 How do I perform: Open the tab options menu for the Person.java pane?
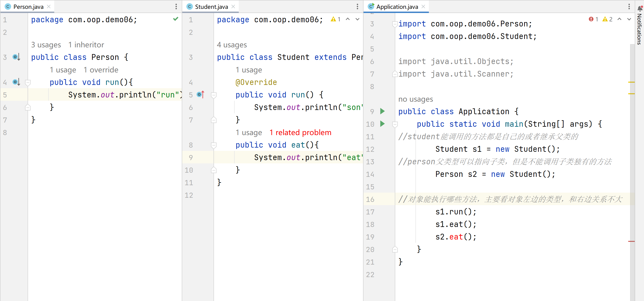pos(176,7)
